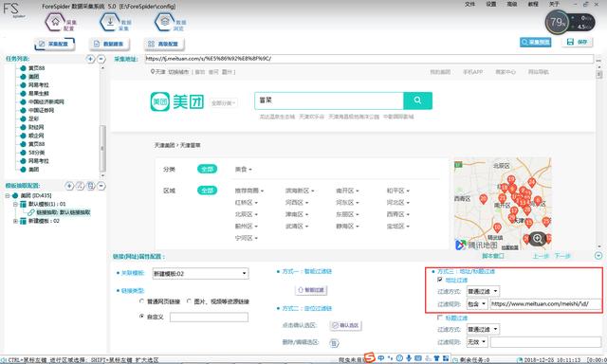
Task: Open the 文件 menu
Action: point(469,4)
